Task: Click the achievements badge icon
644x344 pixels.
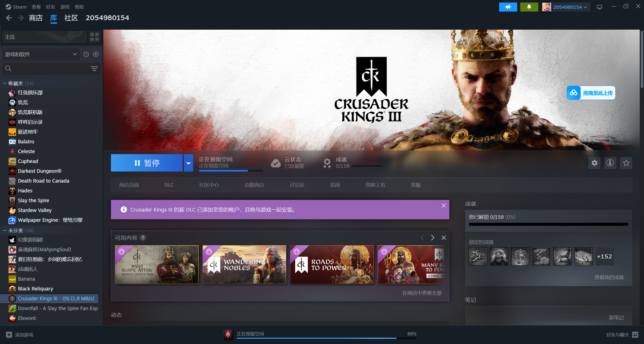Action: click(x=327, y=163)
